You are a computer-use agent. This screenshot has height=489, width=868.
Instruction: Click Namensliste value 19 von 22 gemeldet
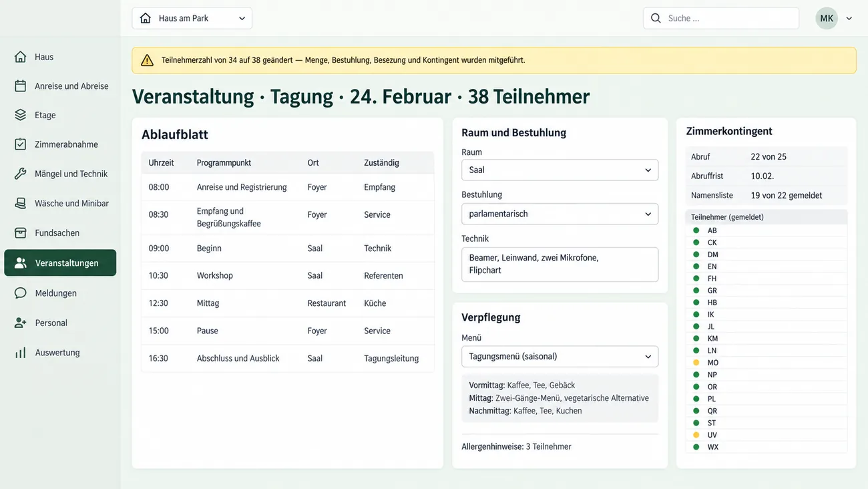point(786,195)
